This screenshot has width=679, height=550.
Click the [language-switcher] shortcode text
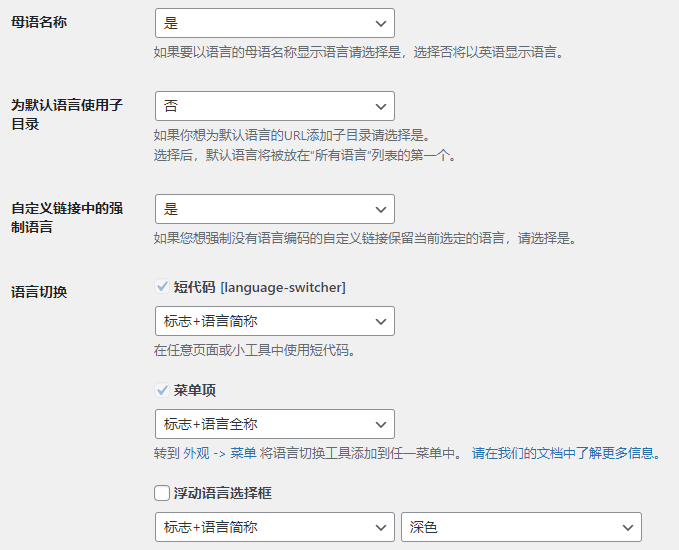[x=283, y=287]
